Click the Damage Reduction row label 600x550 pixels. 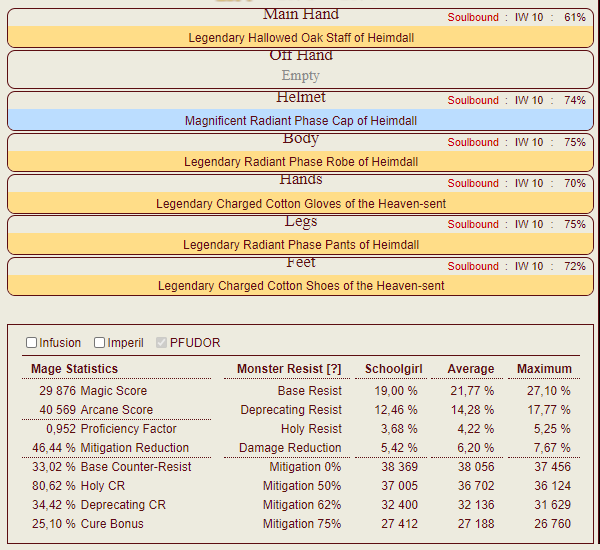click(290, 448)
